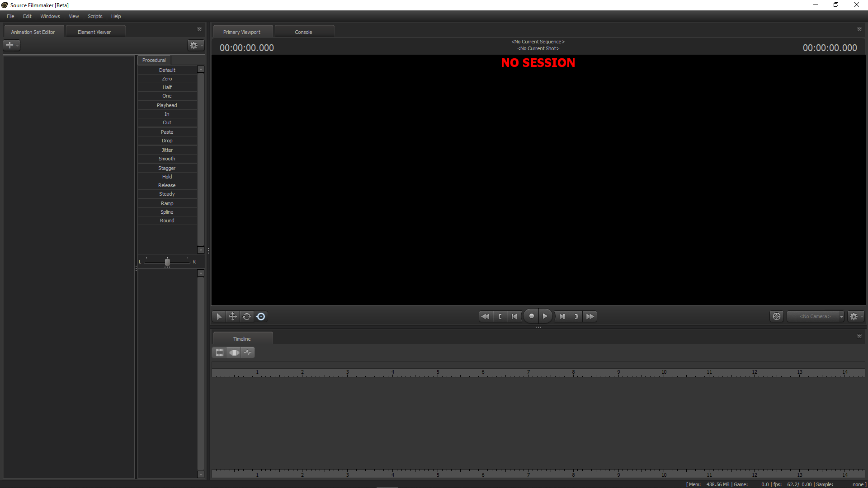This screenshot has width=868, height=488.
Task: Open viewport settings gear dropdown
Action: pyautogui.click(x=855, y=316)
